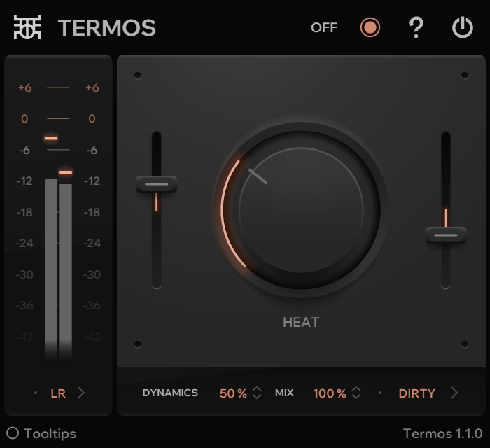Enable the Tooltips radio option

click(13, 433)
